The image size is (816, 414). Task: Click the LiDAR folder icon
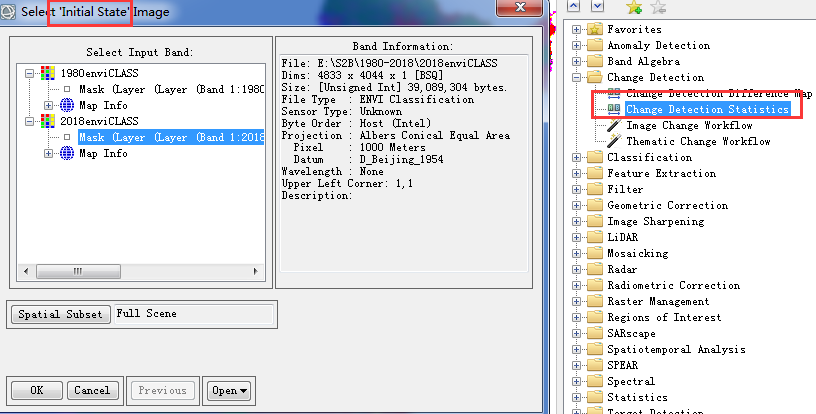pyautogui.click(x=595, y=237)
